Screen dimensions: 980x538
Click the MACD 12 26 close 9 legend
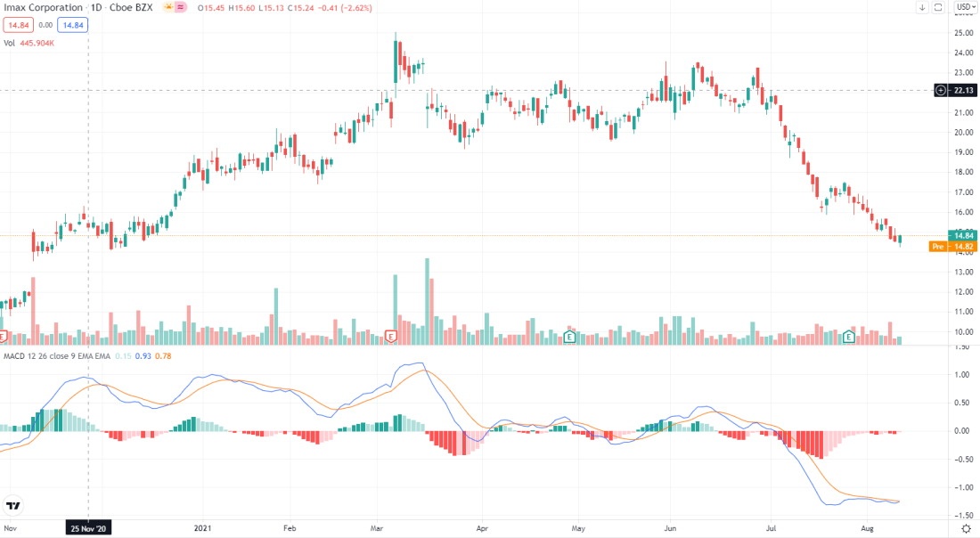pos(57,356)
